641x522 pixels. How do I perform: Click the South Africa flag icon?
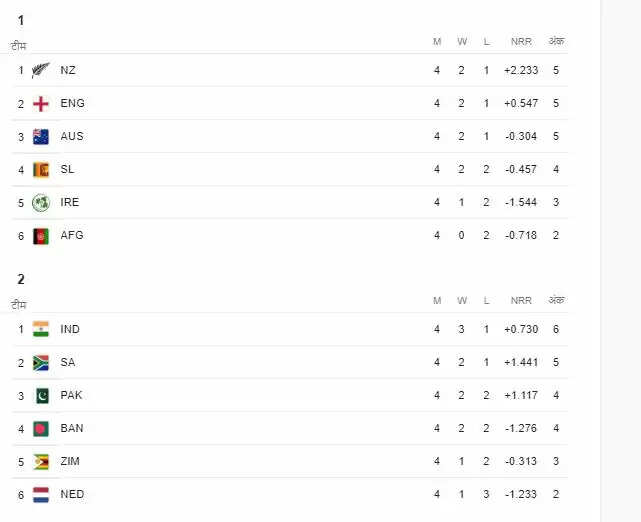[40, 362]
